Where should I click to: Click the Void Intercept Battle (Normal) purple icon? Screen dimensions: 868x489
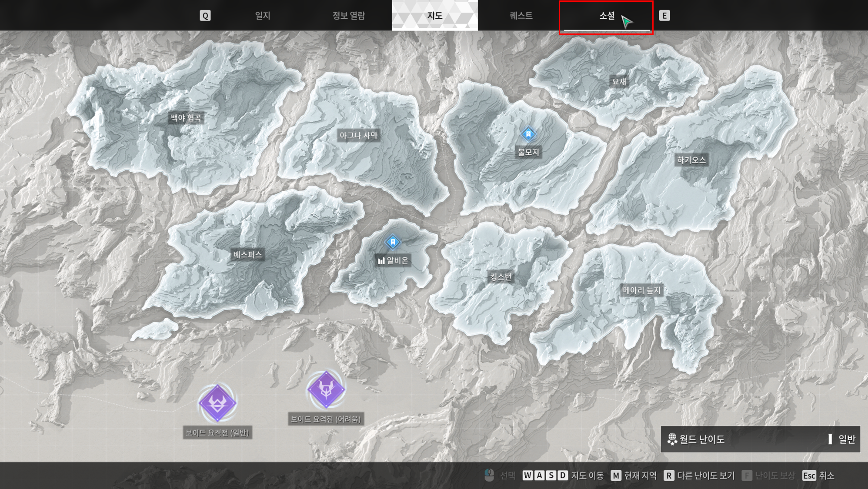pyautogui.click(x=217, y=403)
